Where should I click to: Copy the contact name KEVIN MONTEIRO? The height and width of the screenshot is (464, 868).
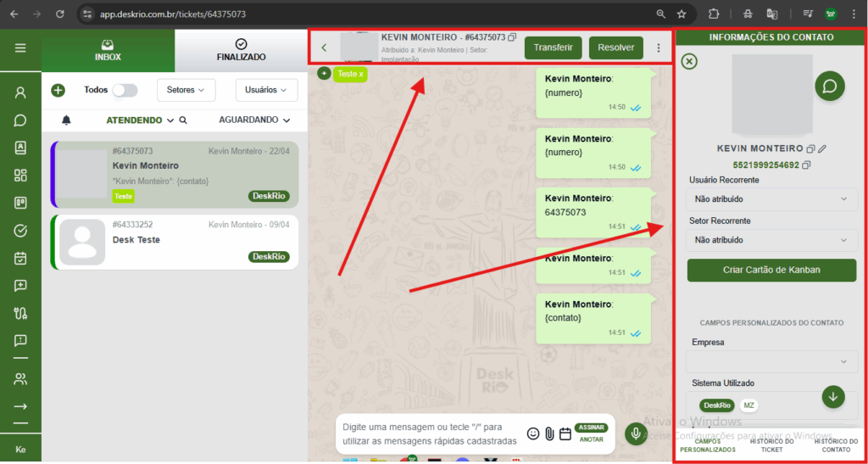pos(811,149)
